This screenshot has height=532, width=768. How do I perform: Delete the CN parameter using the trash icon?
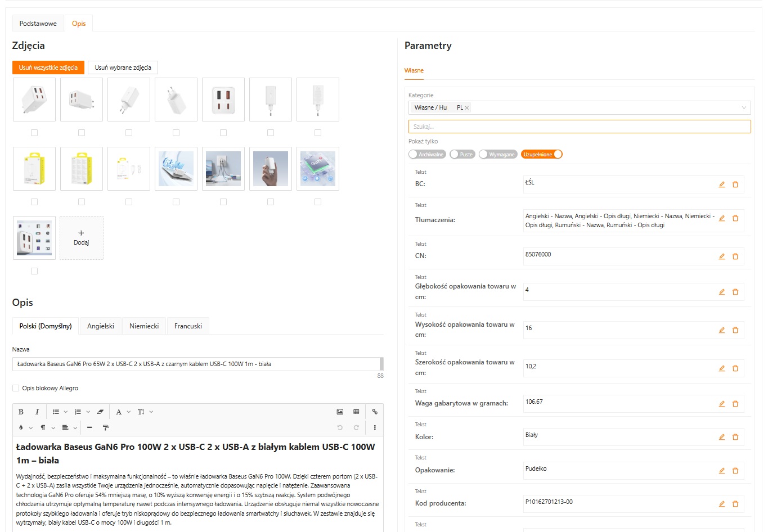click(735, 256)
